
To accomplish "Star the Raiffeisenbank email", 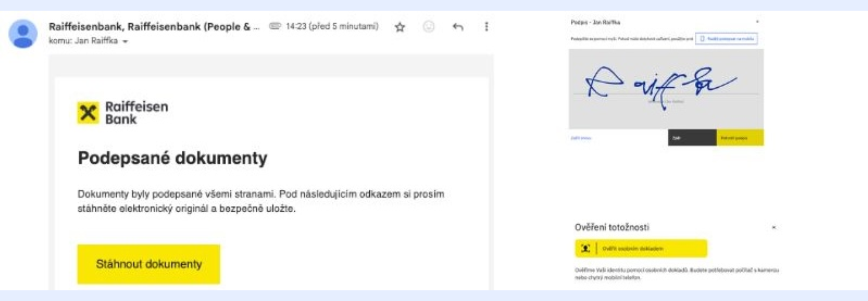I will (400, 27).
